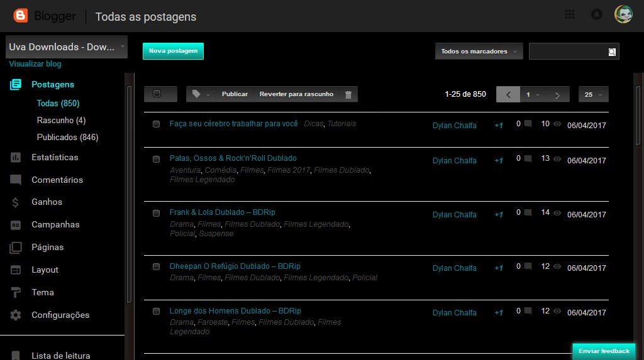Tick the select-all posts checkbox
This screenshot has width=644, height=360.
pyautogui.click(x=157, y=94)
